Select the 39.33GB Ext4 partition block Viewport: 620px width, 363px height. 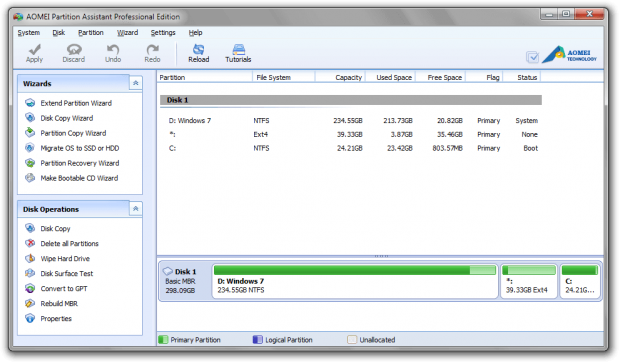tap(529, 281)
